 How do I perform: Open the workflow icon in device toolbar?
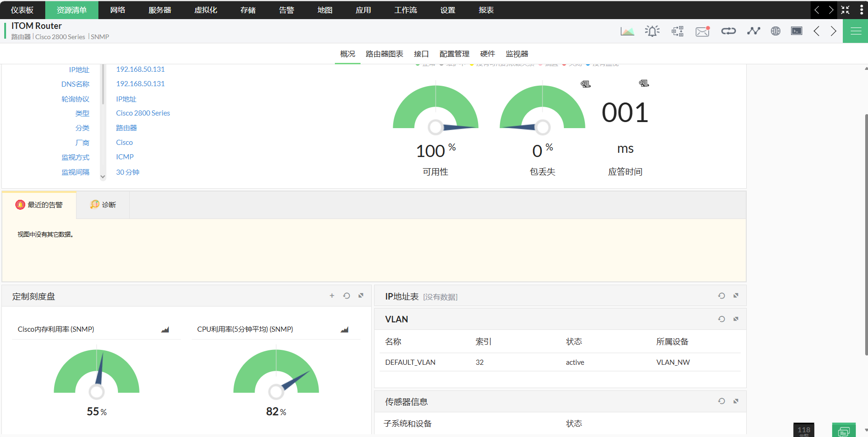(x=677, y=31)
